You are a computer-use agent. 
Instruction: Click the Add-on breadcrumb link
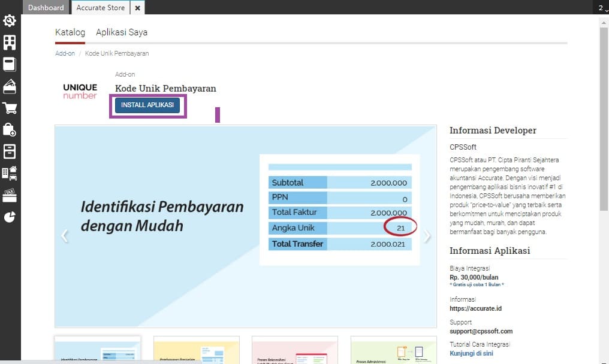(x=65, y=53)
